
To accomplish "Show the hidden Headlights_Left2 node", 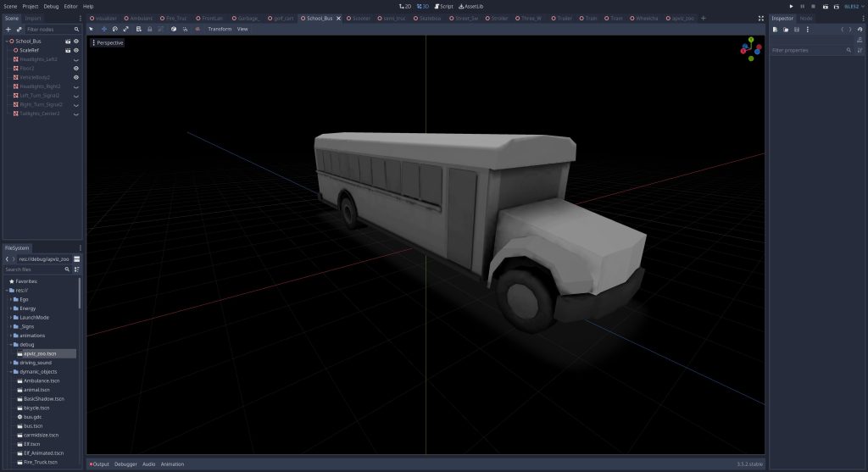I will point(76,59).
